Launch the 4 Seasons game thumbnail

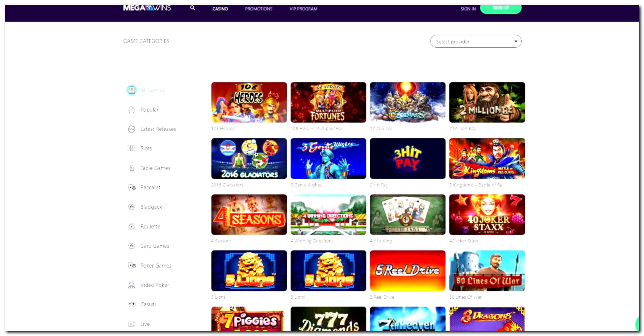pyautogui.click(x=249, y=214)
